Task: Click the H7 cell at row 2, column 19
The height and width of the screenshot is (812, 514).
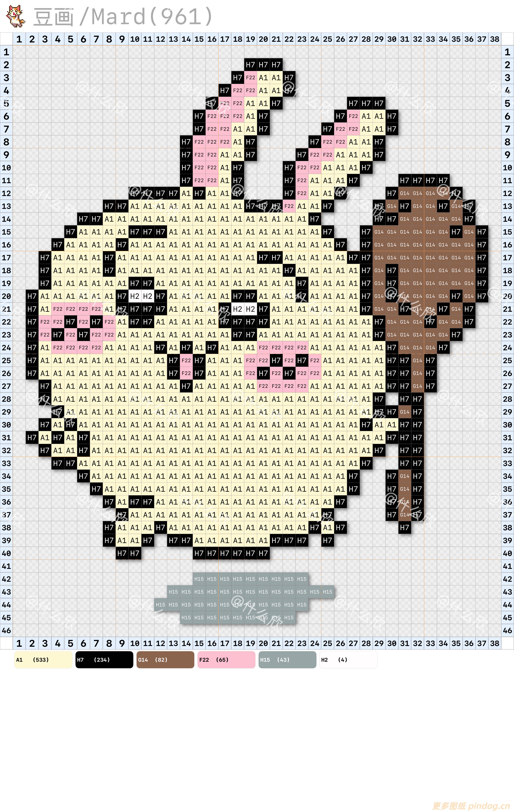Action: tap(250, 65)
